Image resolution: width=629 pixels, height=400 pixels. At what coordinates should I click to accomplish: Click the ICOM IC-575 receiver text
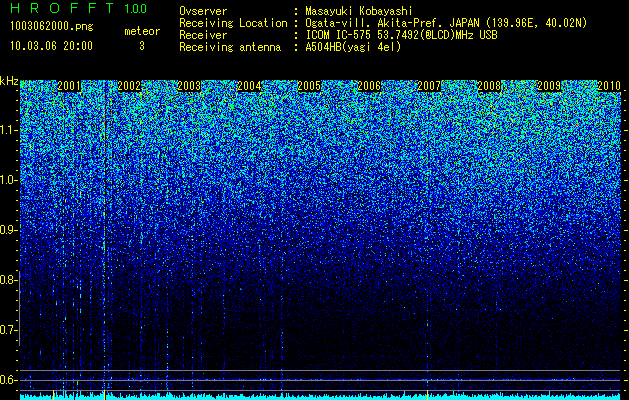(x=401, y=35)
